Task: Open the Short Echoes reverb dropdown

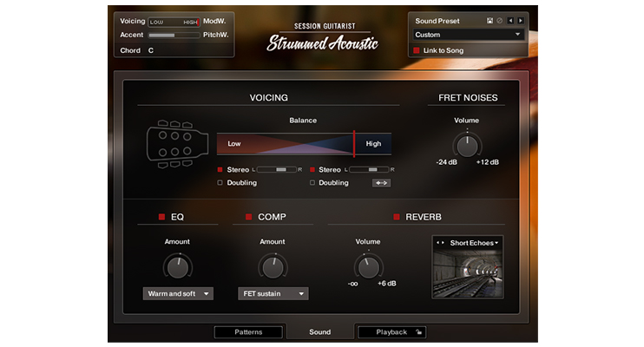Action: point(475,243)
